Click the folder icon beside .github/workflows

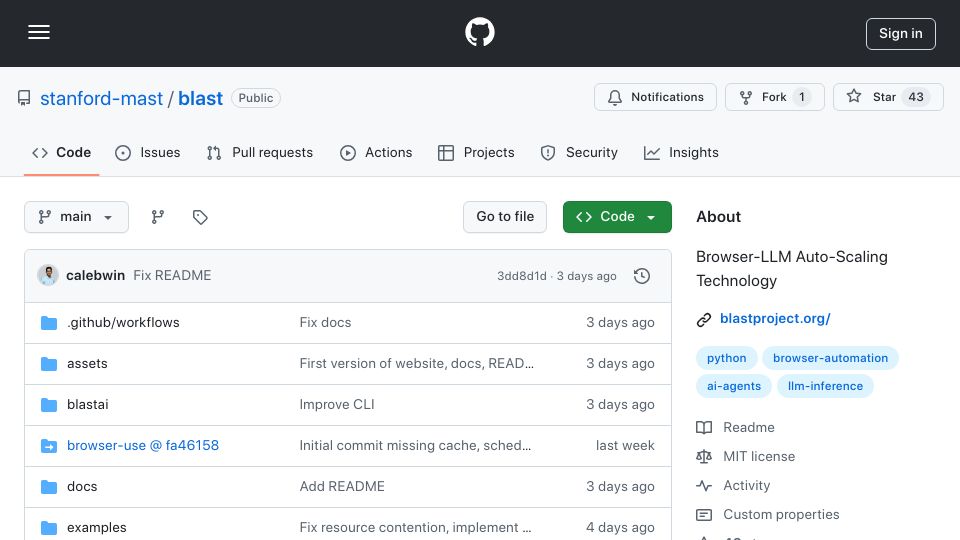[x=49, y=323]
